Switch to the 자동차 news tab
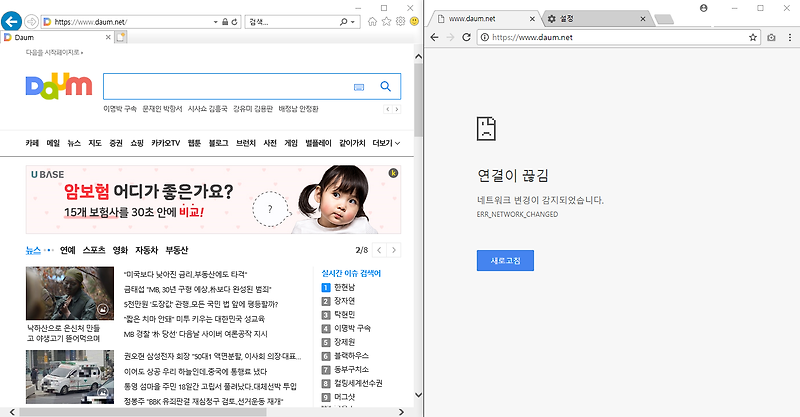The image size is (800, 417). point(147,250)
